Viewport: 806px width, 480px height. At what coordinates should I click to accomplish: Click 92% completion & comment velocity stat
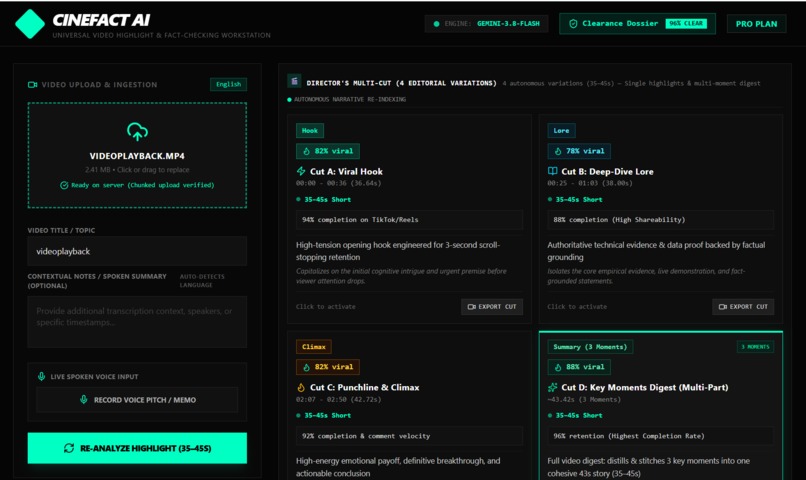pyautogui.click(x=410, y=436)
